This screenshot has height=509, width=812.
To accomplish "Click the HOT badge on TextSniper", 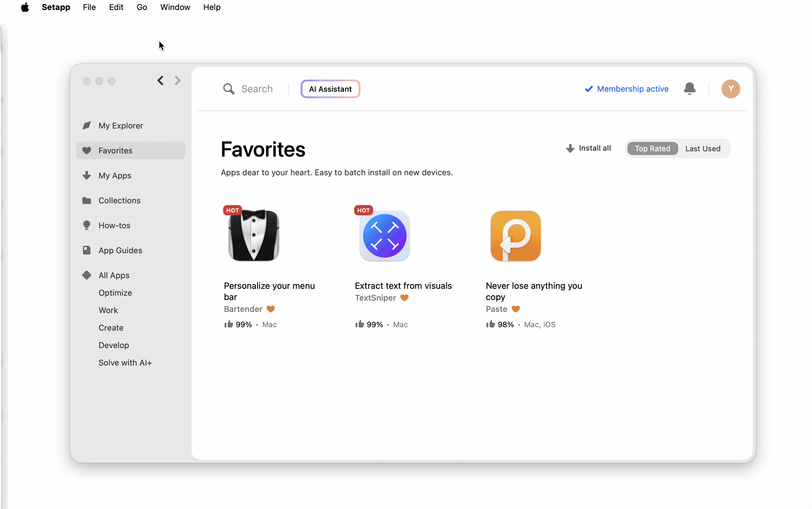I will (363, 210).
